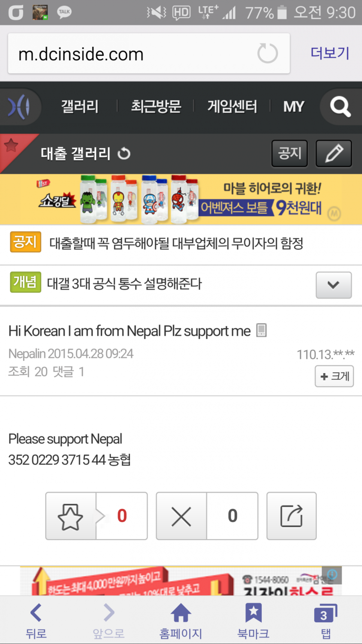
Task: Reload the page in the address bar
Action: coord(268,53)
